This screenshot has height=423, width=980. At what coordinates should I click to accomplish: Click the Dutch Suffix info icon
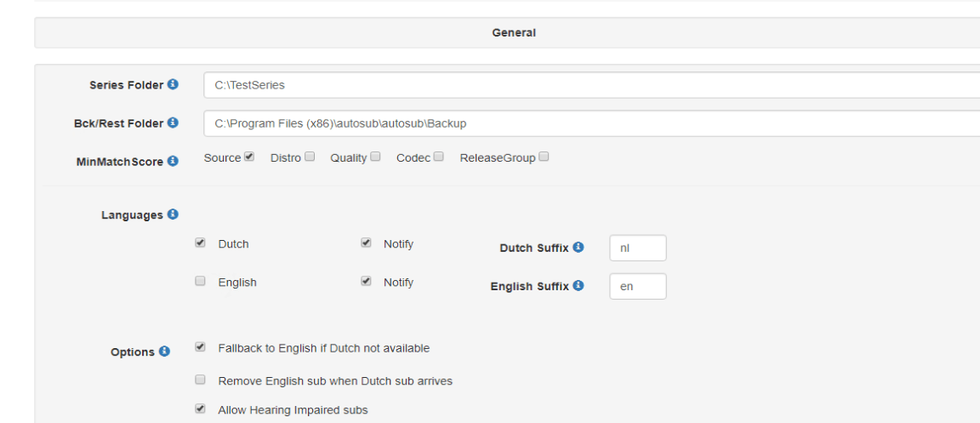click(x=578, y=248)
